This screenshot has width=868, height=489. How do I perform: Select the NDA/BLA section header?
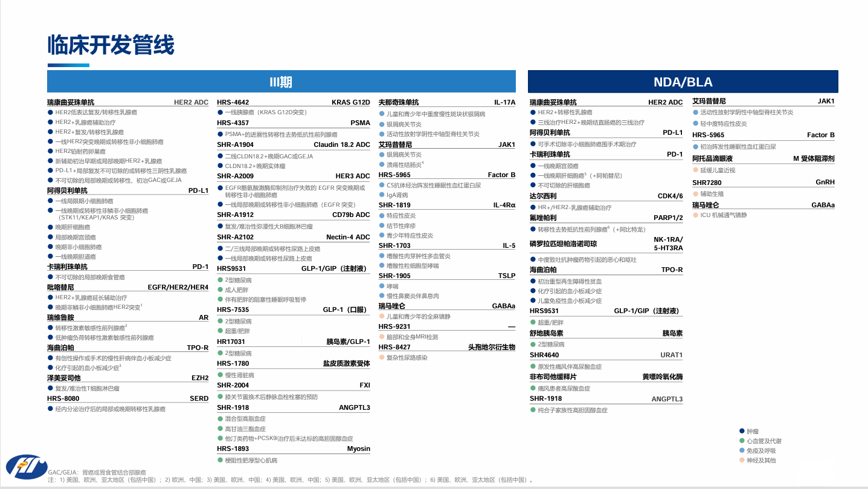(x=683, y=82)
